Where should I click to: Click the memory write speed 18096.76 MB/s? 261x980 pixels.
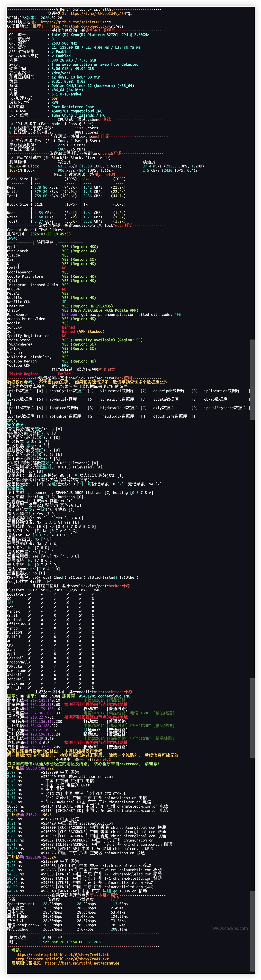[72, 149]
